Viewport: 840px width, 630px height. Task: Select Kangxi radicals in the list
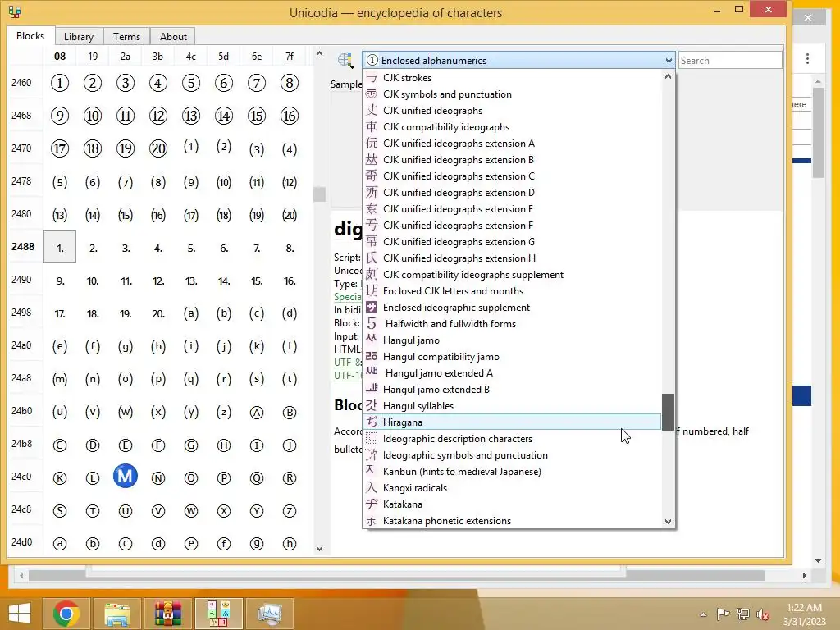click(512, 488)
